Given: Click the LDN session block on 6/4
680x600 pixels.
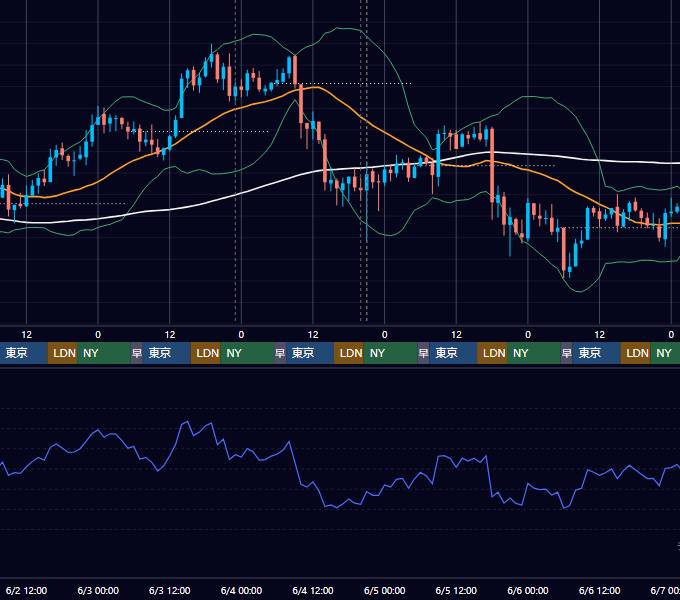Looking at the screenshot, I should coord(349,353).
